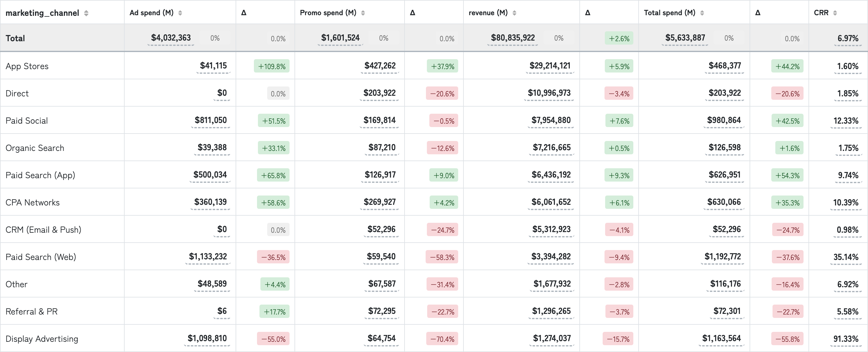Click the −4.1% revenue delta badge

point(619,230)
